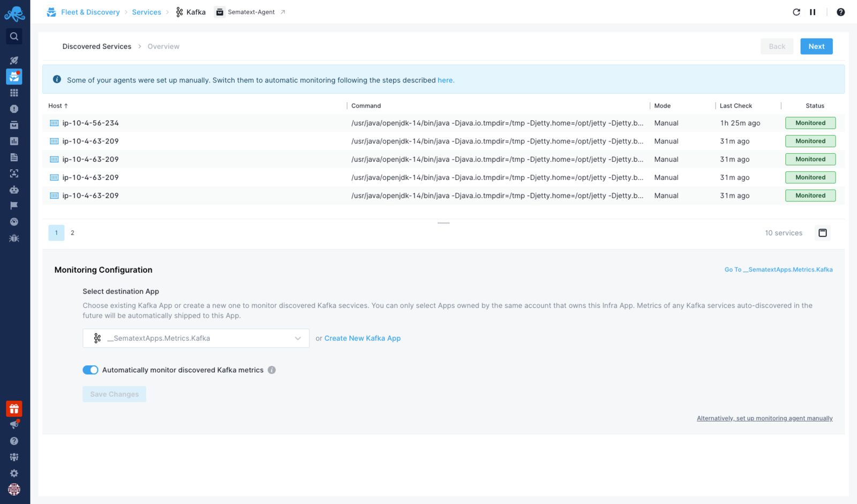The image size is (857, 504).
Task: Click the Last Check column header
Action: [x=735, y=106]
